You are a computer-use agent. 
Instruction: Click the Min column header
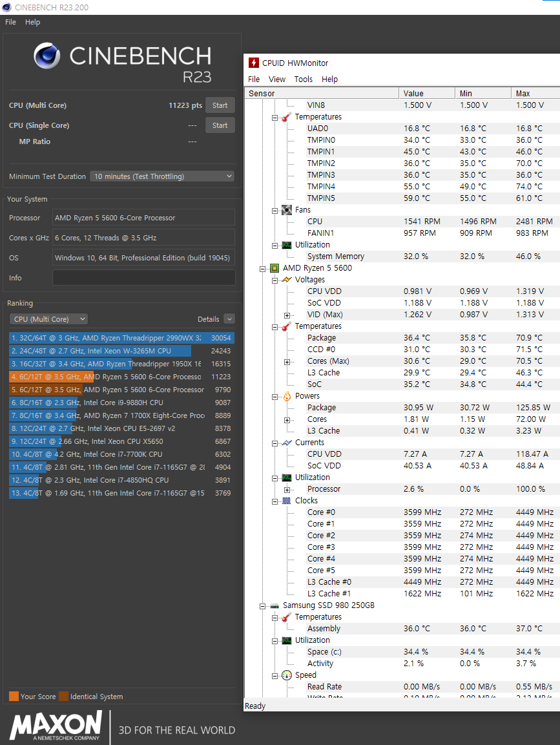click(482, 93)
